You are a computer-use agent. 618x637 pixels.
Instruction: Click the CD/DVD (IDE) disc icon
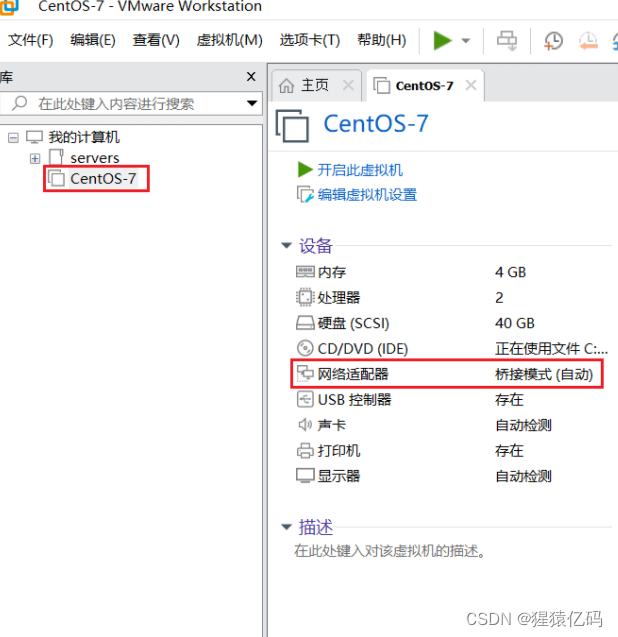coord(305,348)
